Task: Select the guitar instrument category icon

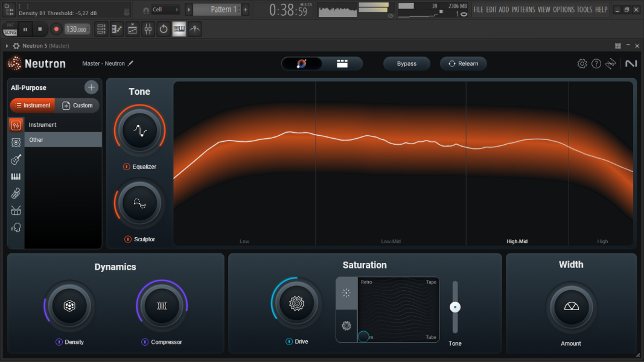Action: pos(16,159)
